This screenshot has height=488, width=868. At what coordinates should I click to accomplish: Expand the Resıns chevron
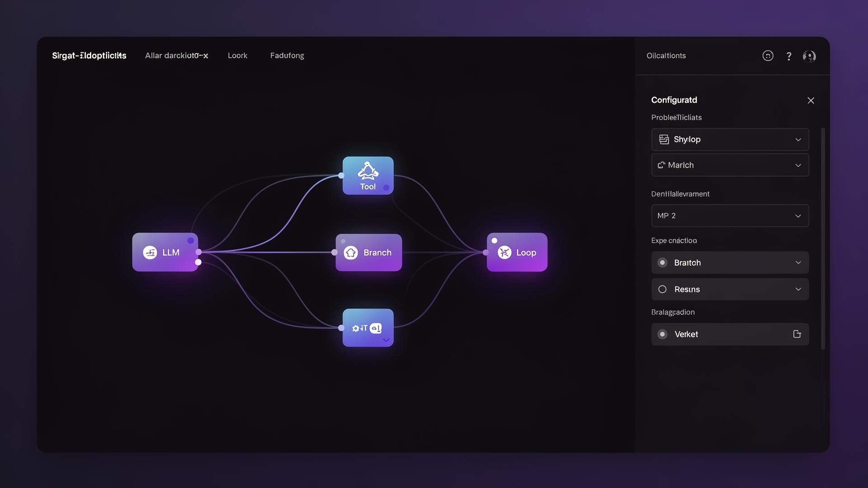pos(798,289)
